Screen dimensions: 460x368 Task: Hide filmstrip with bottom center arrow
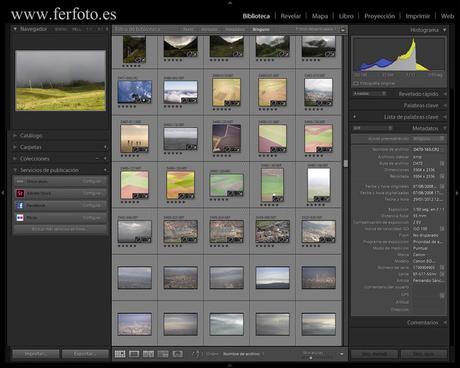(x=230, y=366)
